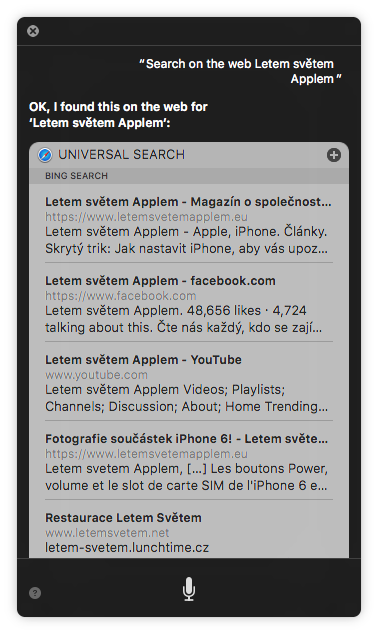Click 'Apple, iPhone. Články.' snippet
Image resolution: width=378 pixels, height=634 pixels.
click(x=260, y=232)
